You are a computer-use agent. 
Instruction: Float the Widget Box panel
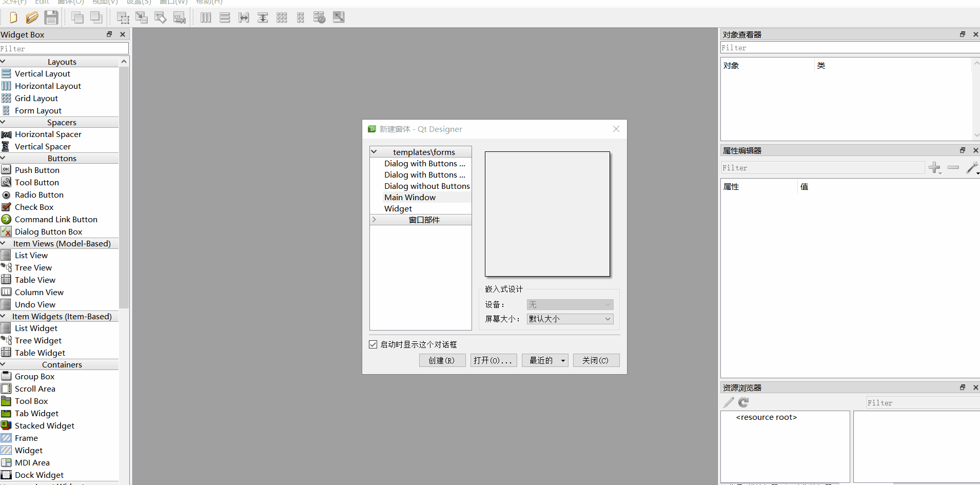(109, 34)
